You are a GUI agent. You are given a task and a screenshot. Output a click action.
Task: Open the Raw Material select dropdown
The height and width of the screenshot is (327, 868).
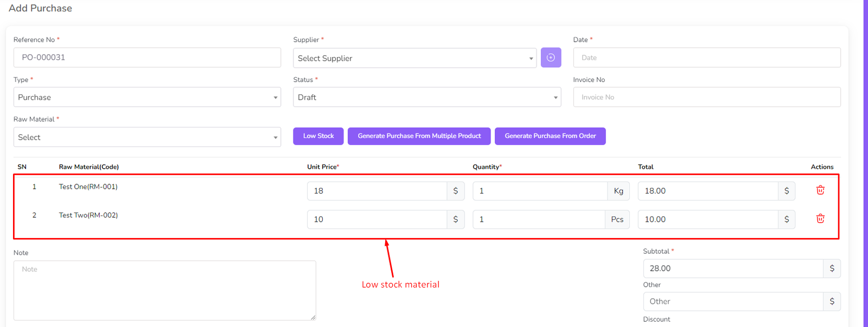(147, 137)
